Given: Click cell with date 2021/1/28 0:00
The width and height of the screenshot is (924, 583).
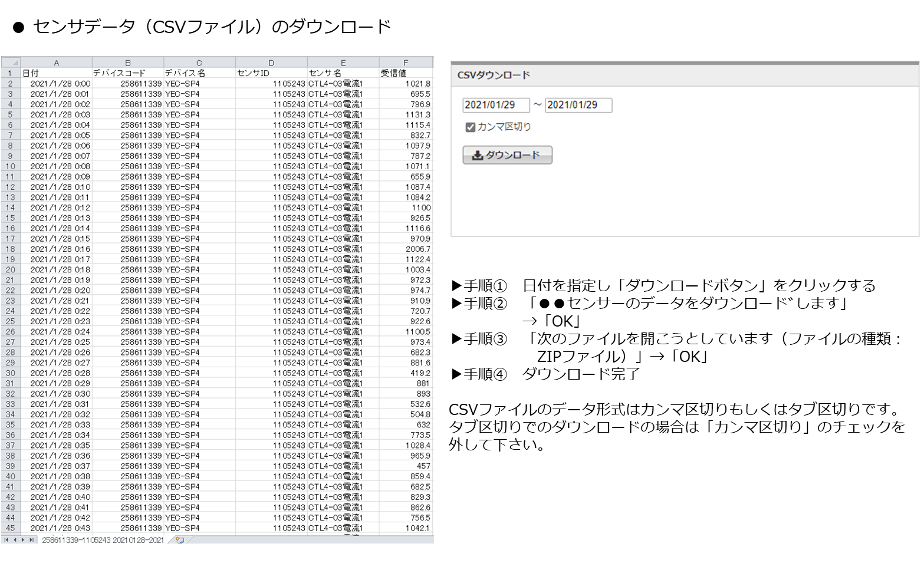Looking at the screenshot, I should pos(56,84).
